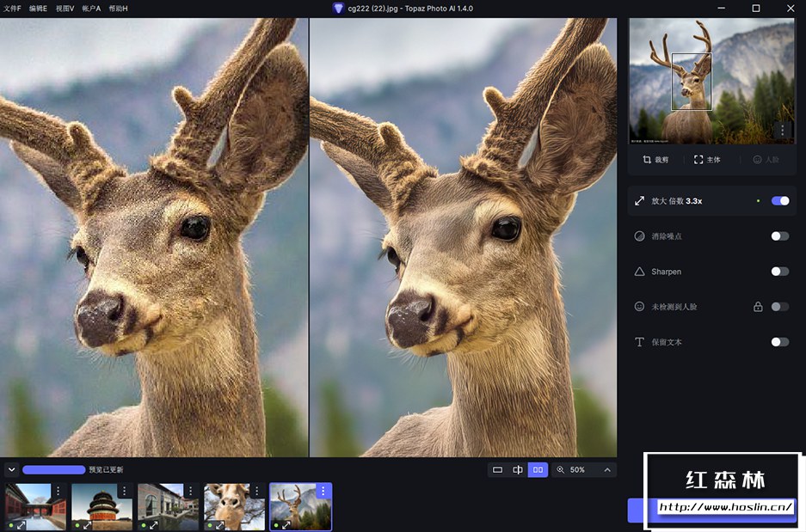Image resolution: width=806 pixels, height=532 pixels.
Task: Select the Temple of Heaven thumbnail
Action: click(x=102, y=506)
